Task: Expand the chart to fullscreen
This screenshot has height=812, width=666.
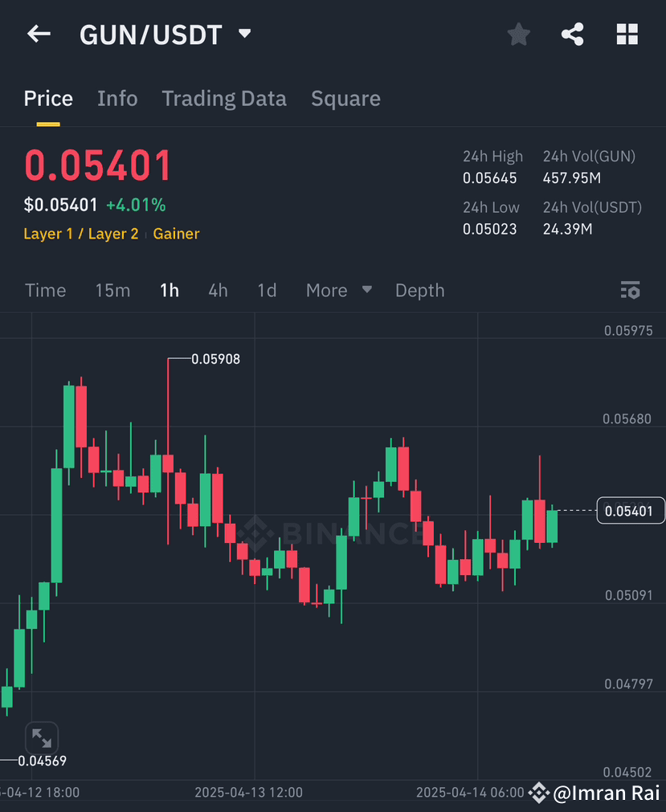Action: [x=41, y=737]
